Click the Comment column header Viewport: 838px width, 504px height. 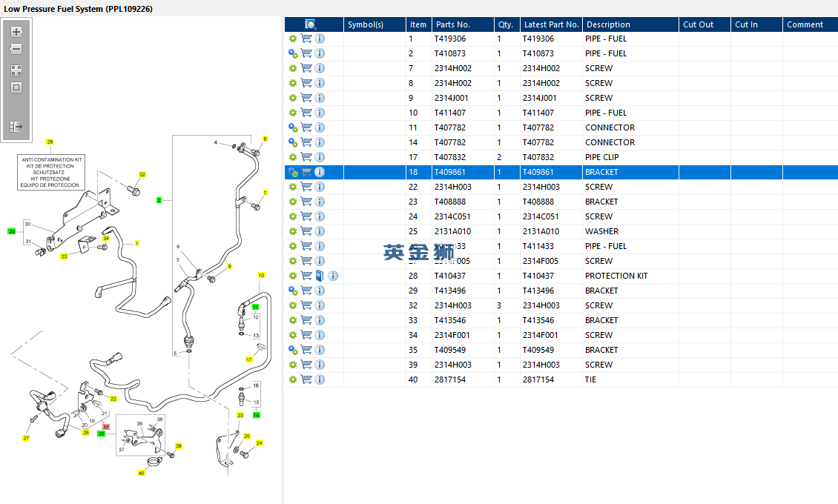[811, 24]
